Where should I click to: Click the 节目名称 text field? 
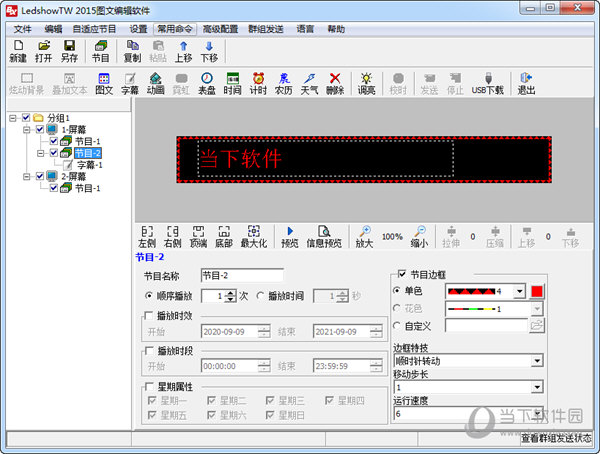(242, 275)
